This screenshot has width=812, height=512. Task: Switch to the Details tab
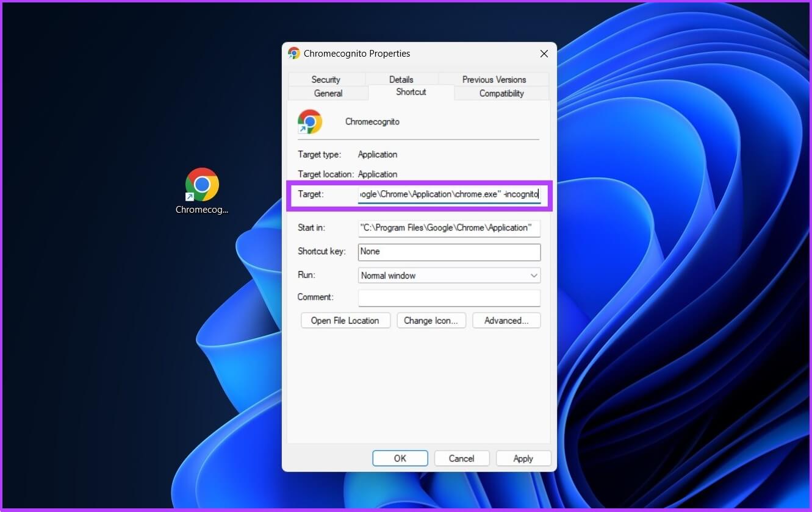pyautogui.click(x=401, y=79)
